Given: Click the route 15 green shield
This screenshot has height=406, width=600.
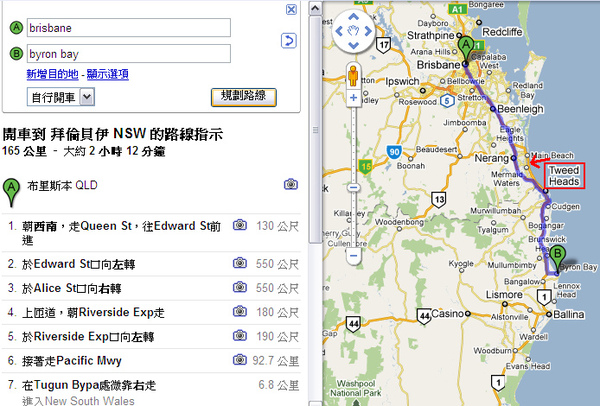Looking at the screenshot, I should [365, 166].
